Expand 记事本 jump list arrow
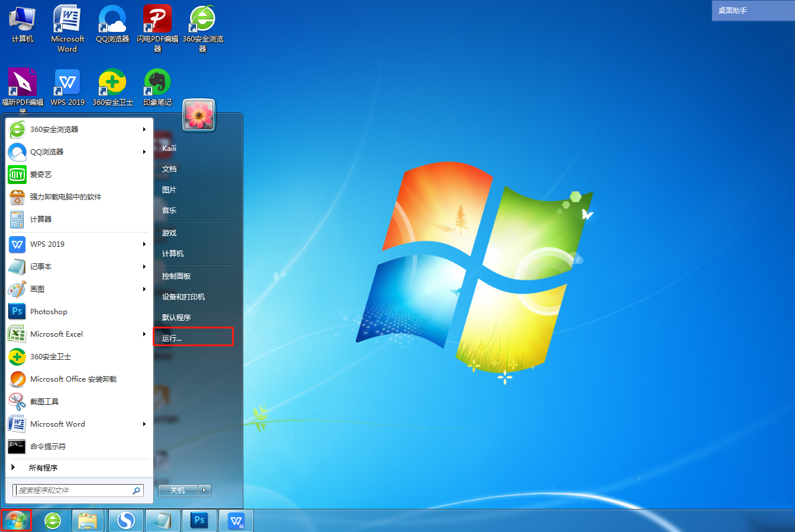The height and width of the screenshot is (532, 795). [x=144, y=266]
